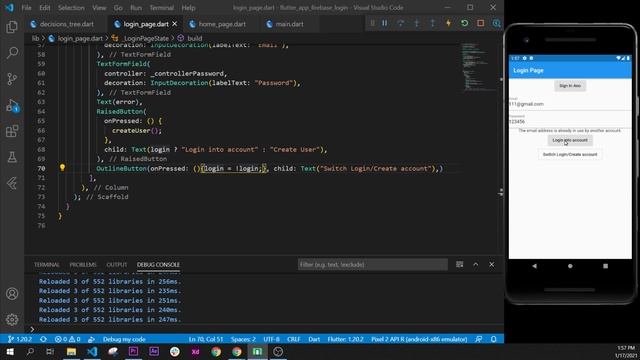This screenshot has height=360, width=640.
Task: Click the Flutter version status item
Action: coord(345,339)
